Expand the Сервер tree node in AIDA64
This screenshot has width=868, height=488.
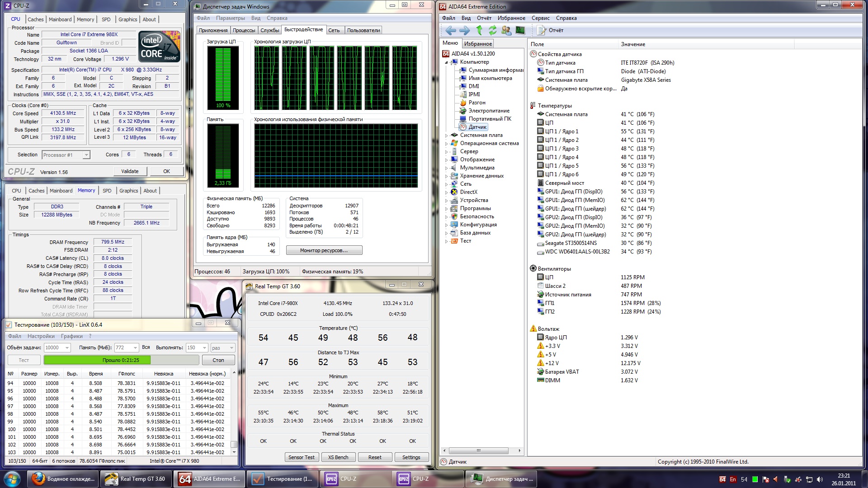(446, 152)
